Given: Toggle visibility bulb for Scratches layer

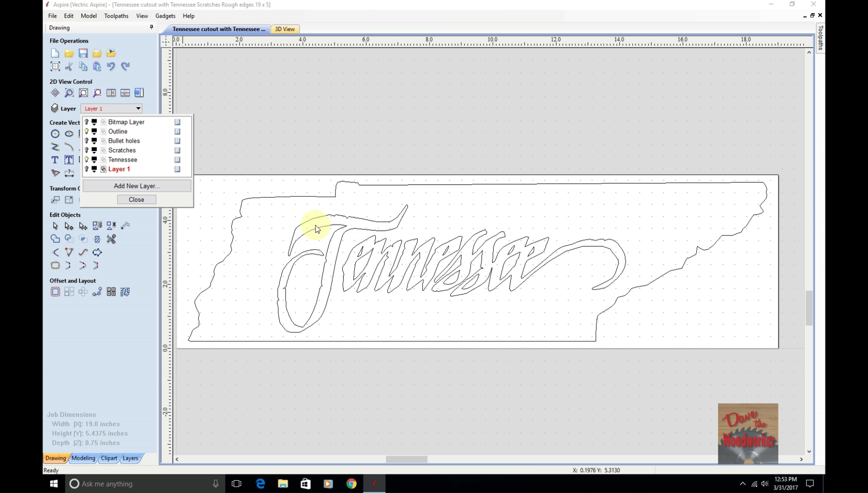Looking at the screenshot, I should pyautogui.click(x=87, y=150).
